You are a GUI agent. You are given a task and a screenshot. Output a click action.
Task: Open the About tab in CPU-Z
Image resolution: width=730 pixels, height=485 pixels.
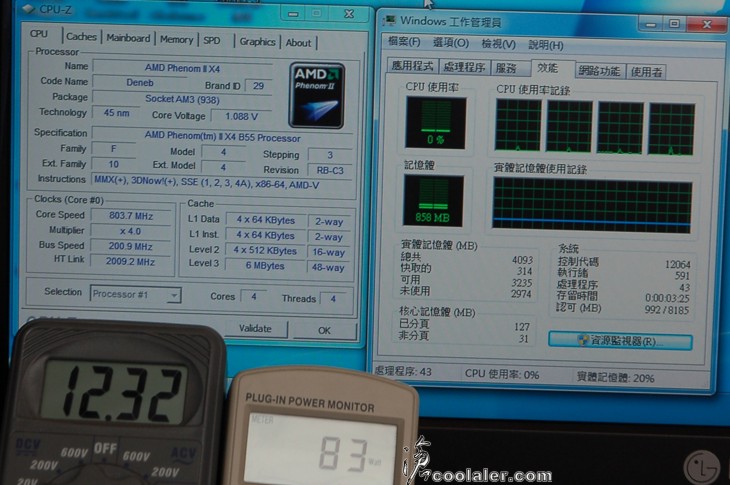coord(298,43)
